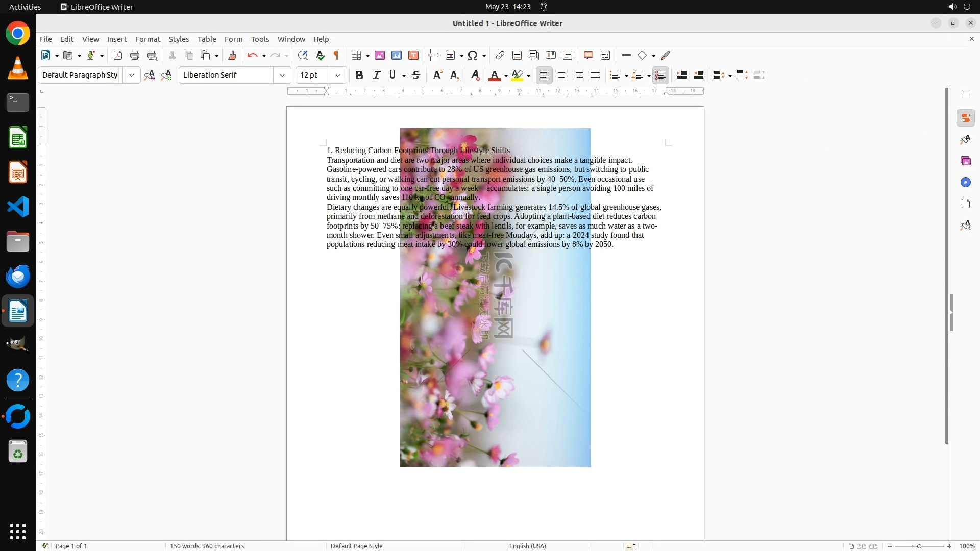The image size is (980, 551).
Task: Click the Insert Special Character omega icon
Action: [x=473, y=55]
